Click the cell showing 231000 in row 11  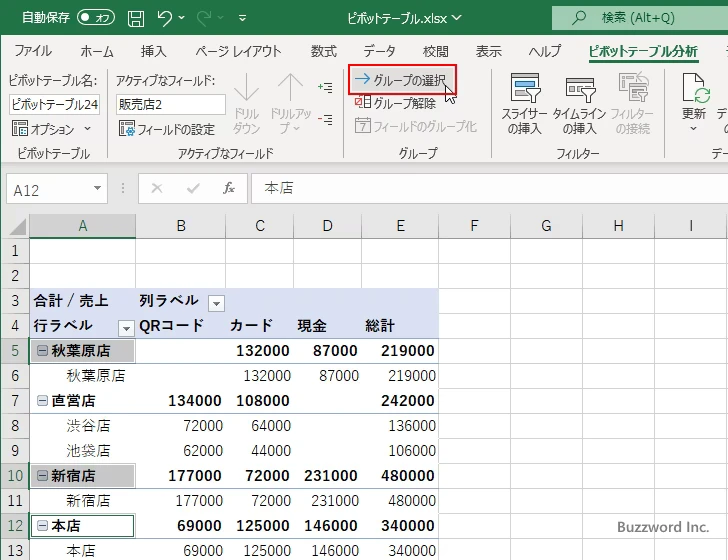(327, 501)
